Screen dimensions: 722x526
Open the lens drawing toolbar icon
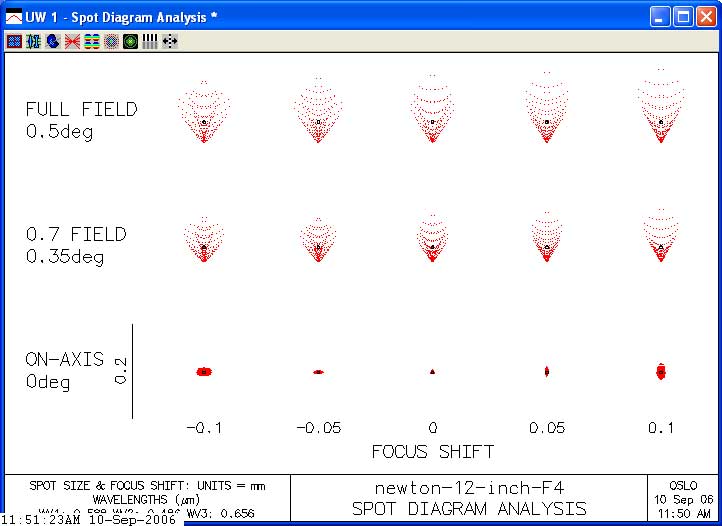(33, 41)
